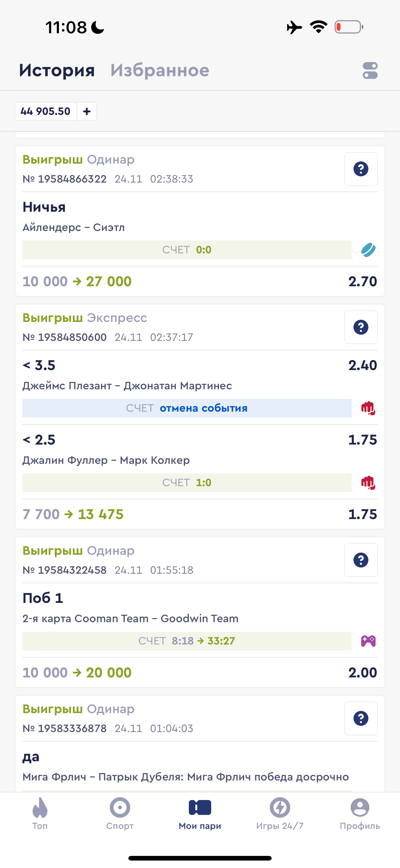Tap fist icon for Фуллер – Колкер fight
Screen dimensions: 400x868
coord(368,483)
